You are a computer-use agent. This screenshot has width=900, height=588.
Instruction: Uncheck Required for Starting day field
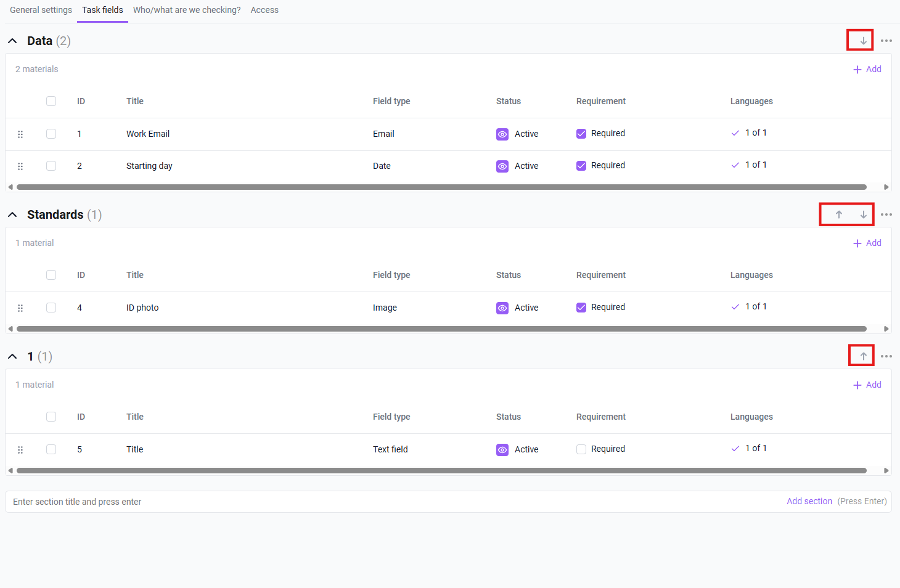pos(581,166)
